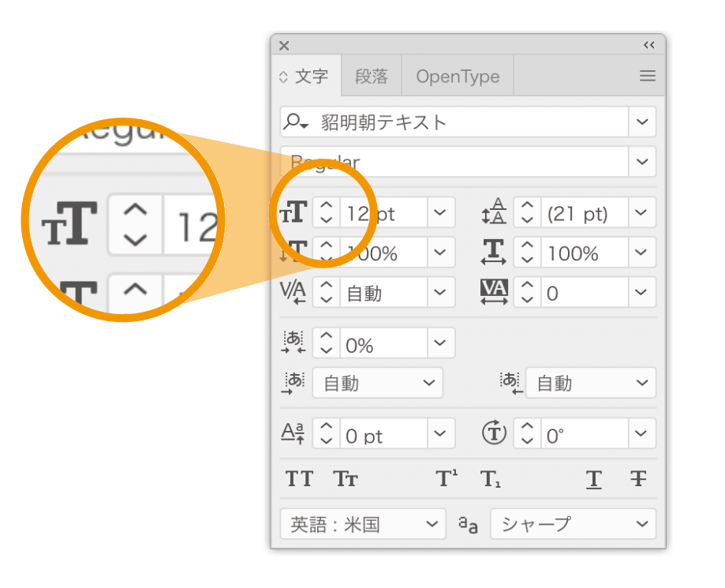Image resolution: width=725 pixels, height=588 pixels.
Task: Click the font size stepper arrows
Action: (x=327, y=212)
